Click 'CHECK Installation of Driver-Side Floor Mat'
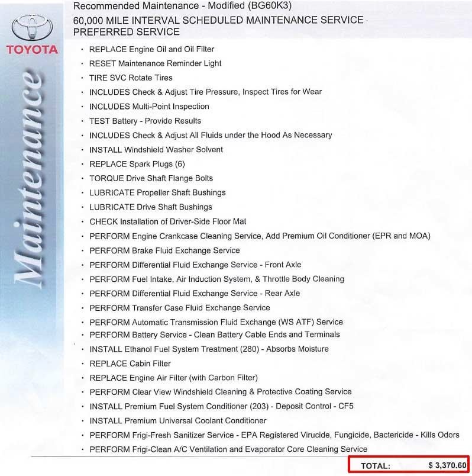Viewport: 472px width, 476px height. tap(168, 221)
